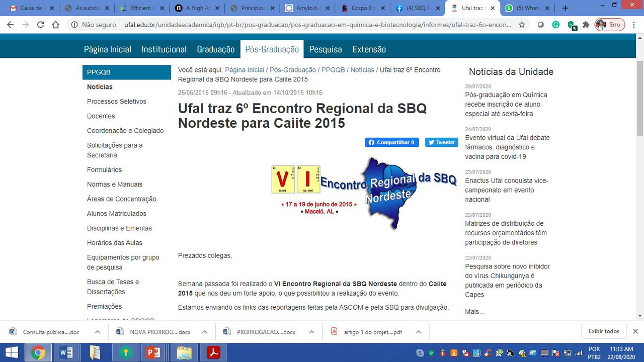Click Mais… under Notícias da Unidade
Image resolution: width=644 pixels, height=362 pixels.
point(475,311)
